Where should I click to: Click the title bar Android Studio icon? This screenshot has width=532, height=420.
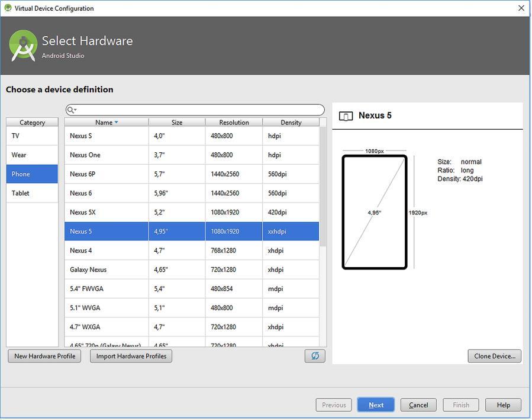(8, 8)
